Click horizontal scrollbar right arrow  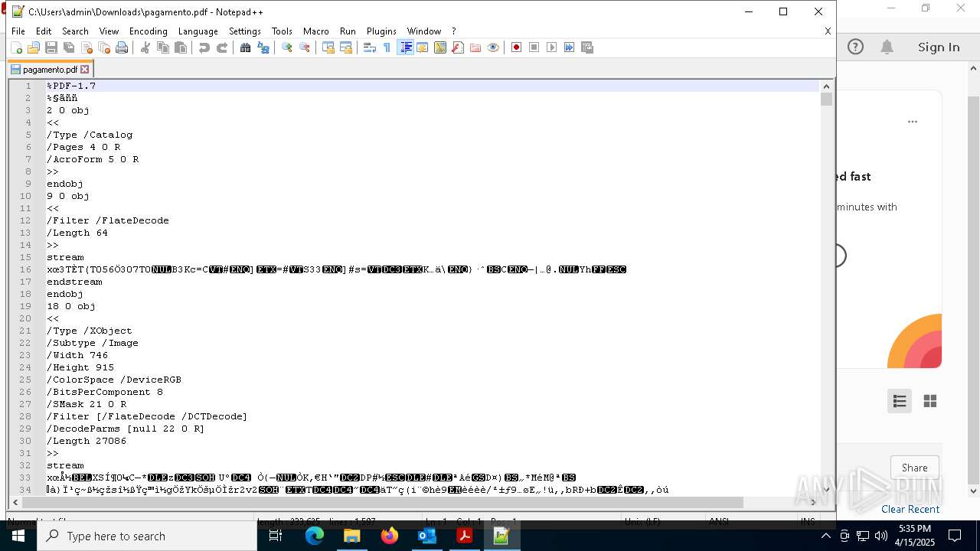(812, 503)
